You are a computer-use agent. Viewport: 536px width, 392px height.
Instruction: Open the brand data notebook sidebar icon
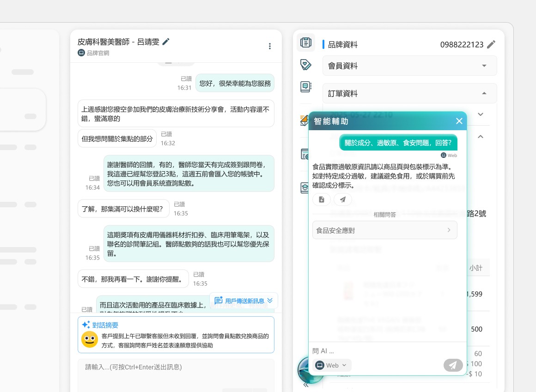click(x=305, y=42)
